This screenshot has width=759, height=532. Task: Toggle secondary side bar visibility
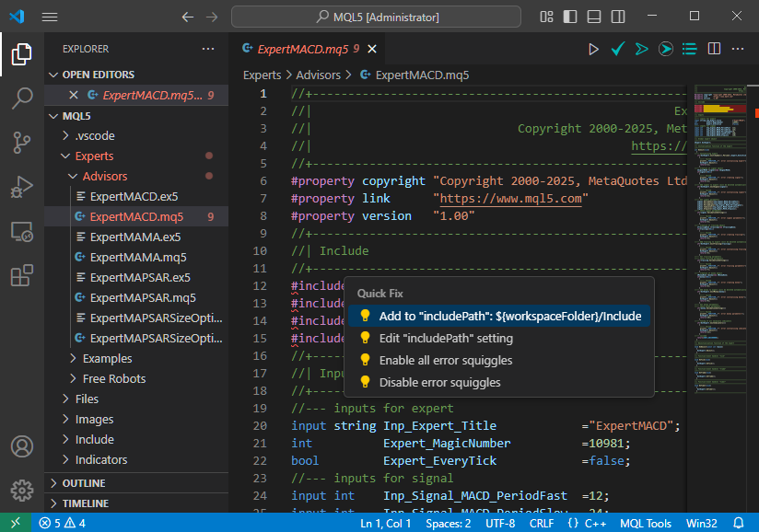pos(618,17)
